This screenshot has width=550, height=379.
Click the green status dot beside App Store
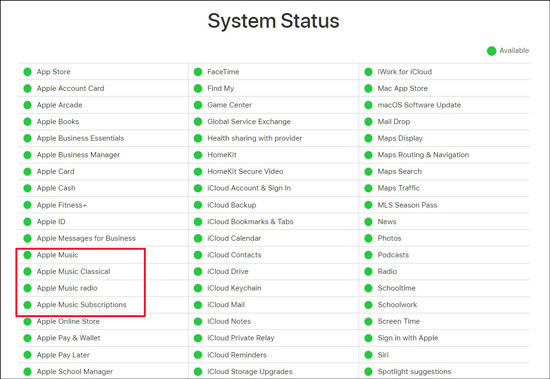[x=27, y=72]
